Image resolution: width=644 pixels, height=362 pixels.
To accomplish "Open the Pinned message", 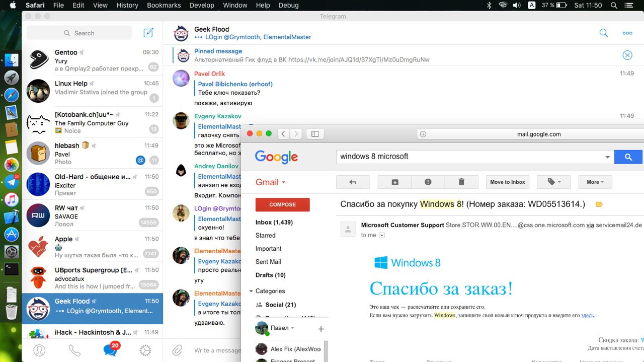I will coord(312,55).
